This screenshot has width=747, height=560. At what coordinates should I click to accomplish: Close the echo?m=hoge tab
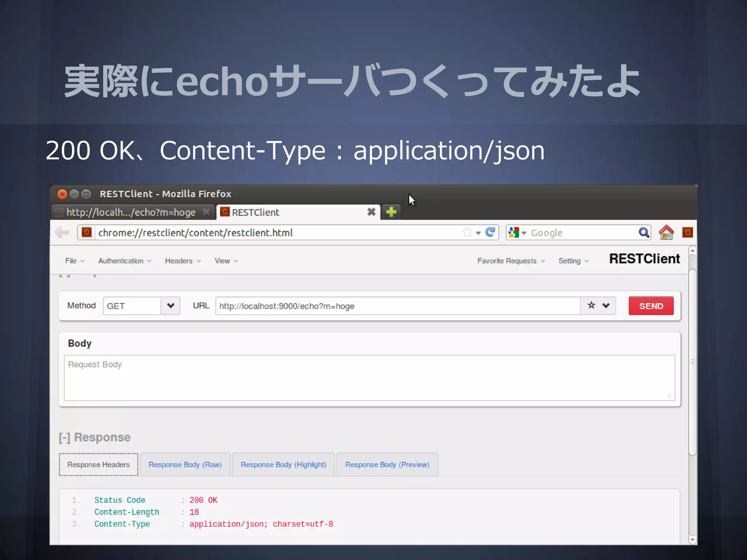(206, 212)
